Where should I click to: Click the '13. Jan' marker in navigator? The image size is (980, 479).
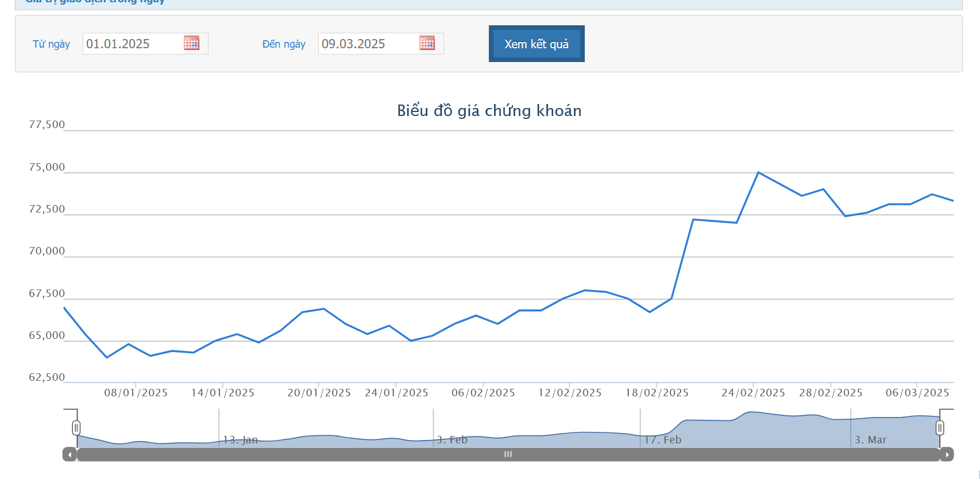tap(240, 440)
